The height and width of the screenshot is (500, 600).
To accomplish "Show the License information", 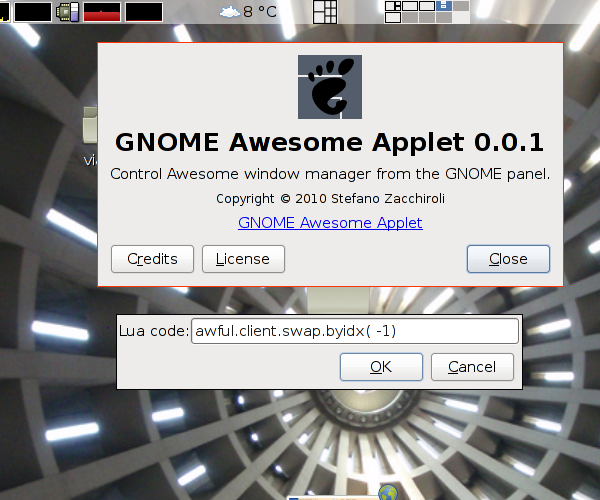I will point(243,259).
